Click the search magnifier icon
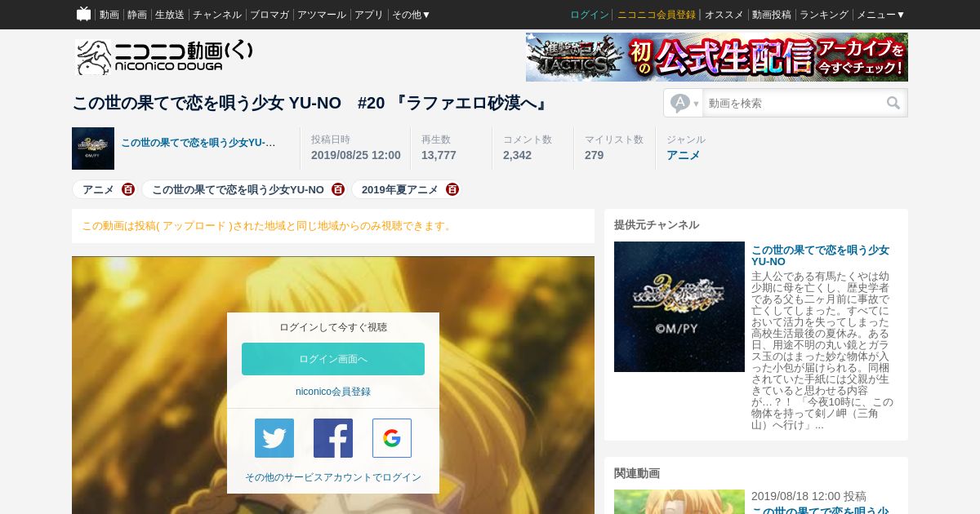The width and height of the screenshot is (980, 514). [893, 103]
